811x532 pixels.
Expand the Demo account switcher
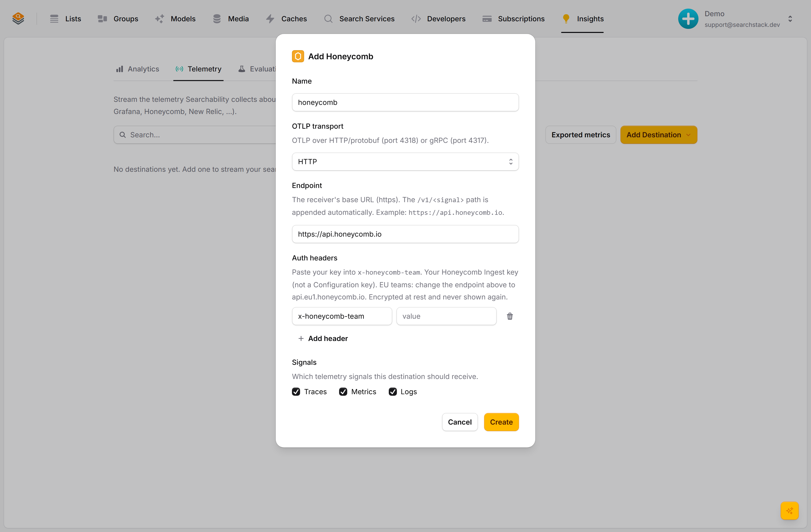[790, 19]
